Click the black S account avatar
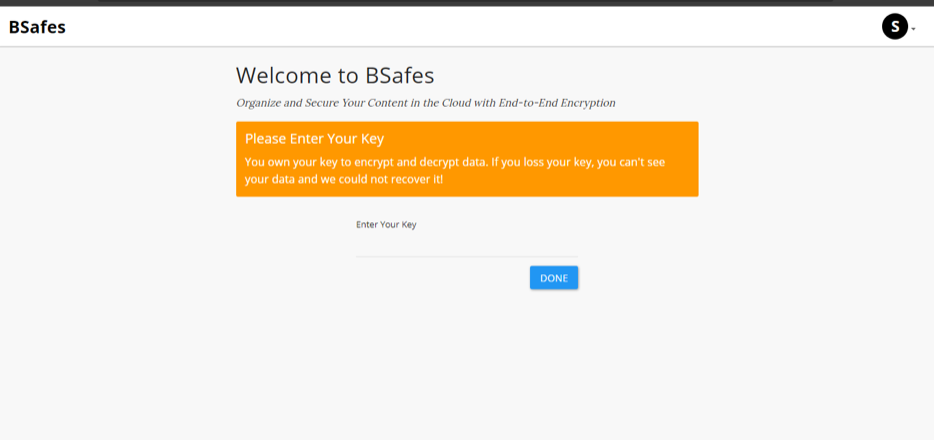The image size is (934, 440). [x=895, y=27]
